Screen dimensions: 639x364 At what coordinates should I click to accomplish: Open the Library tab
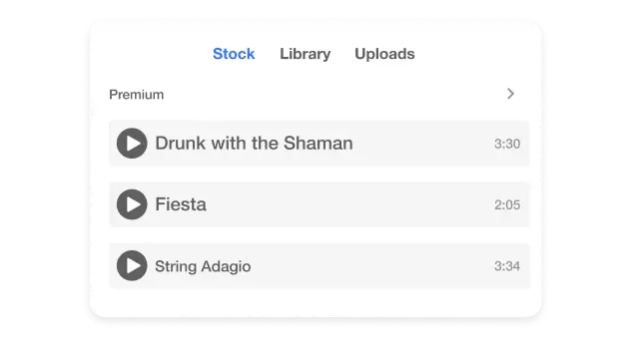pyautogui.click(x=305, y=54)
